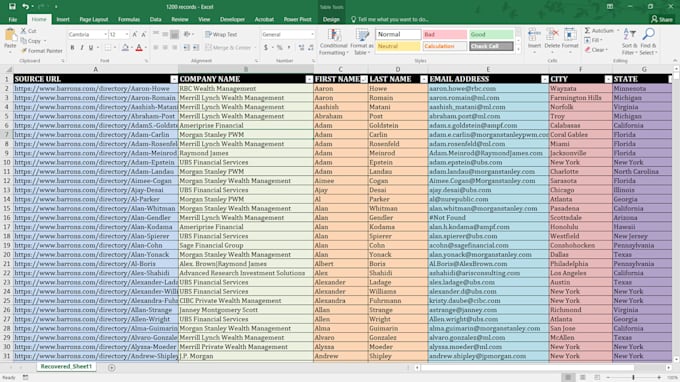Increase indent in the Alignment group
Viewport: 680px width, 382px height.
tap(196, 47)
